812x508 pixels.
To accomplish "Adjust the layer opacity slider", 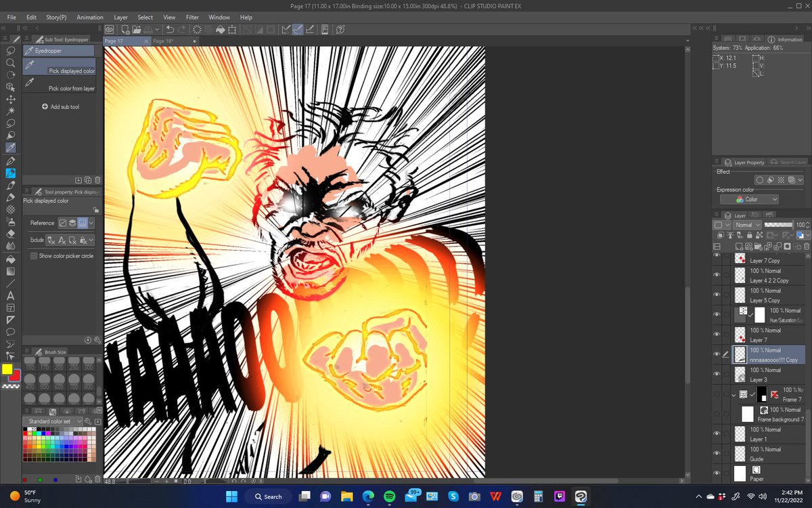I will coord(778,225).
